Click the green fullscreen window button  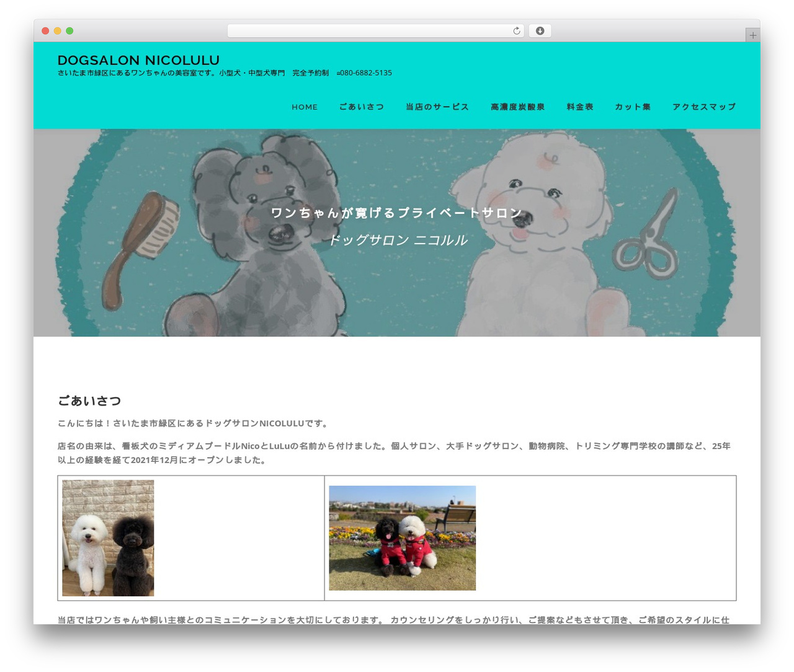69,31
